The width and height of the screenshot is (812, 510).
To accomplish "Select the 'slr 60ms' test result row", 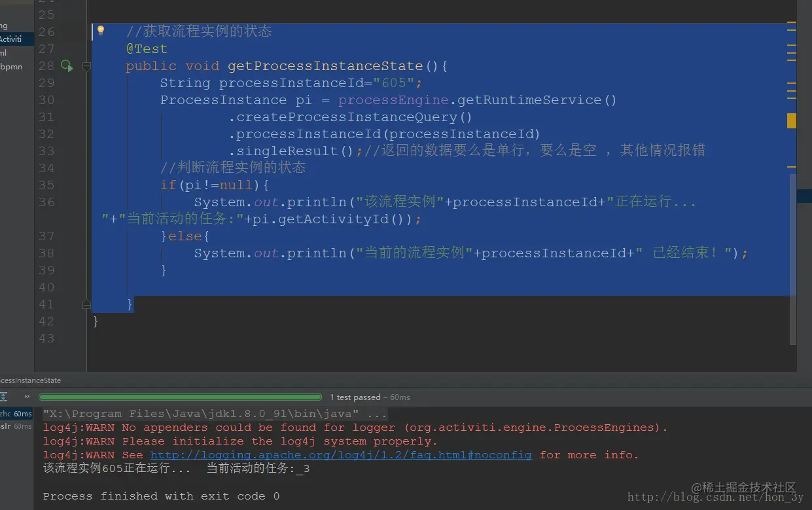I will 16,426.
